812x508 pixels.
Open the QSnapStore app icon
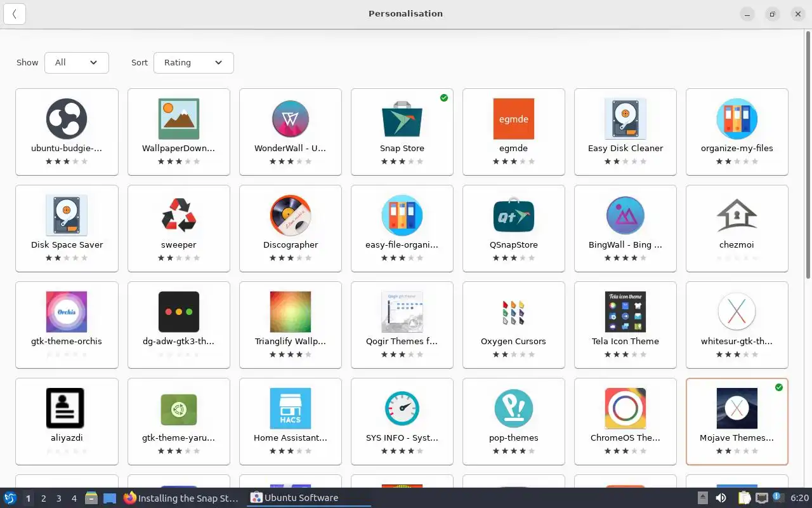tap(514, 215)
